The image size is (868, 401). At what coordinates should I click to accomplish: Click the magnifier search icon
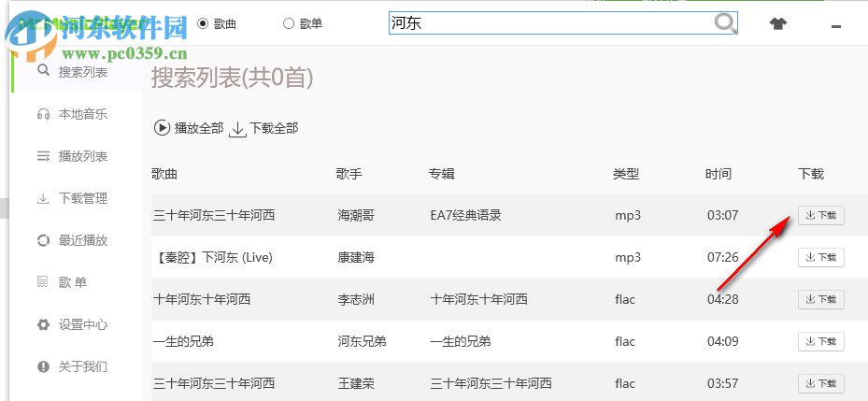point(725,23)
